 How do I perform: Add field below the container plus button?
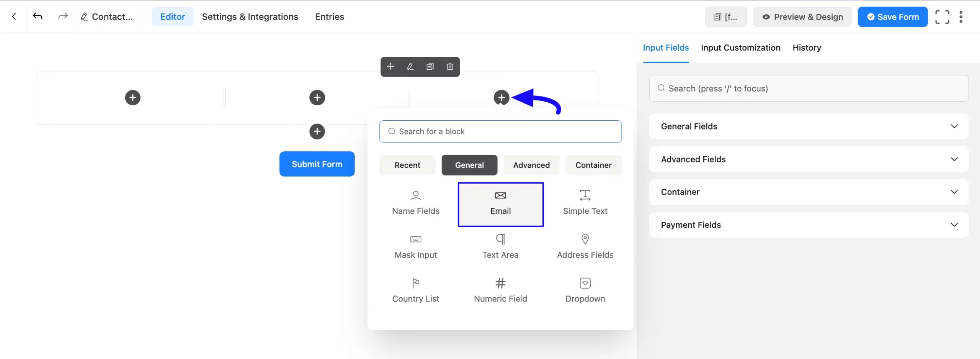pyautogui.click(x=317, y=131)
